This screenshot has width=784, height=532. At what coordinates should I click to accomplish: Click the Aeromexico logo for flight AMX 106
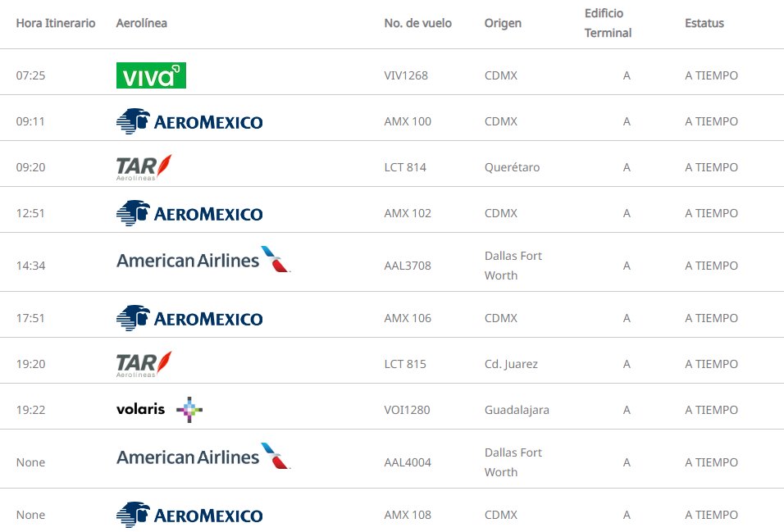(189, 318)
